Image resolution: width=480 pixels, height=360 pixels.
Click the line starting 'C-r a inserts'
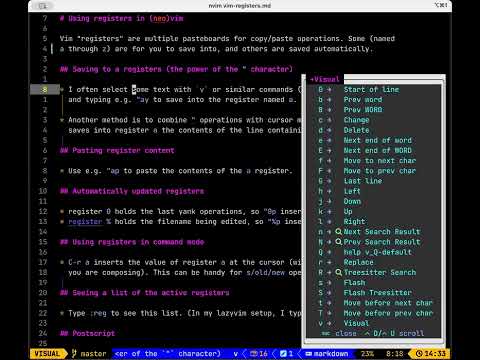[x=185, y=262]
